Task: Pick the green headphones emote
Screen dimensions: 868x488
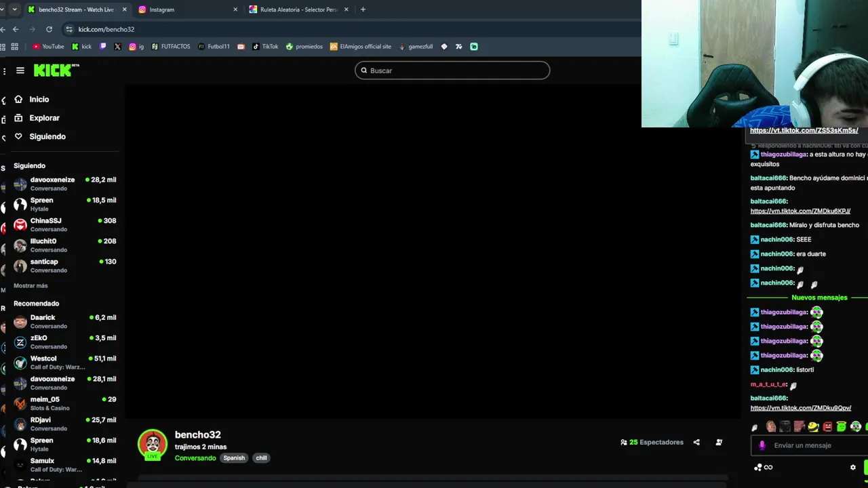Action: pos(856,426)
